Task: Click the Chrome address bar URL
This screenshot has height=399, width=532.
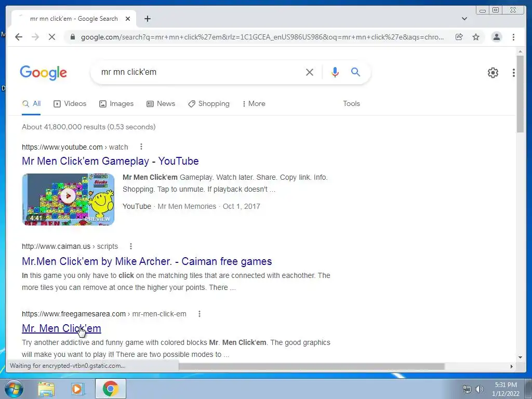Action: [x=262, y=37]
